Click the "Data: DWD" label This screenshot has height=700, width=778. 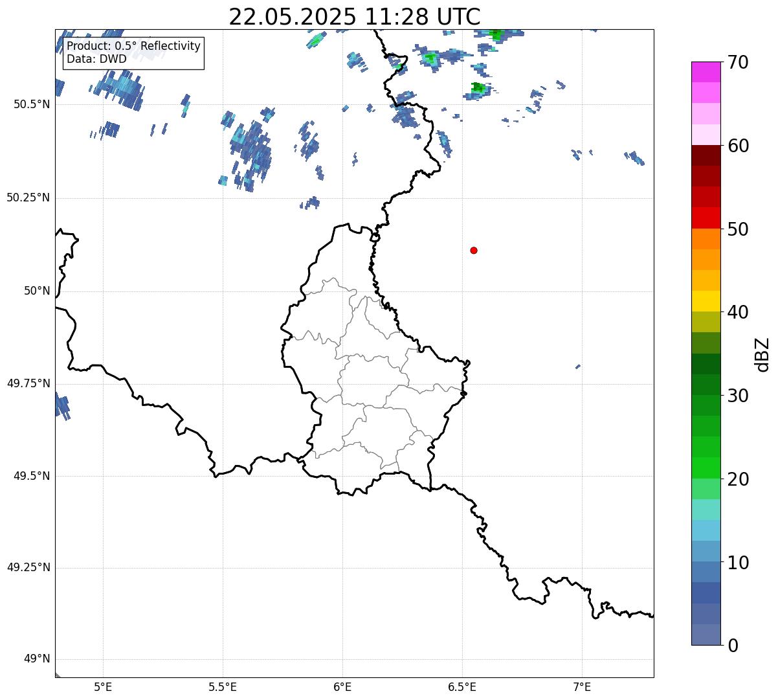pos(96,59)
